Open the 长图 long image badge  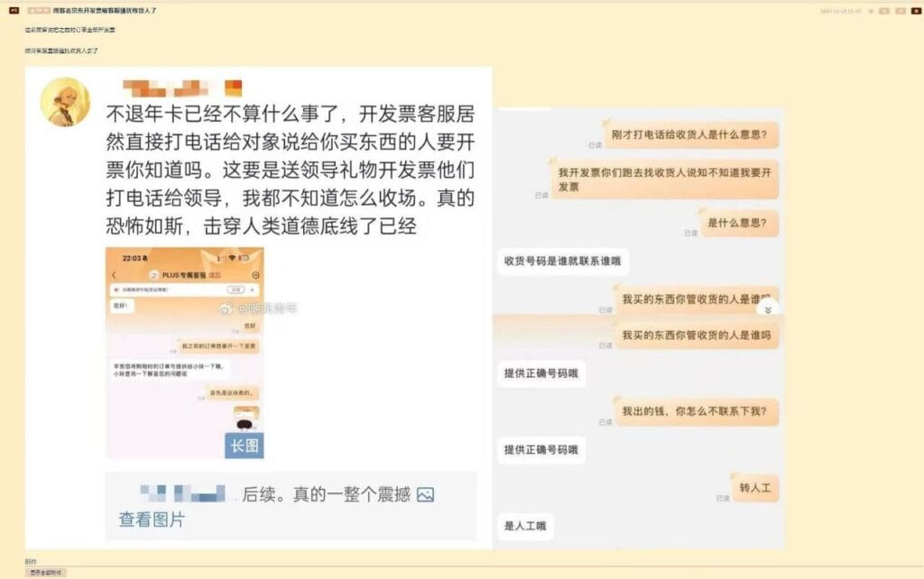coord(244,446)
